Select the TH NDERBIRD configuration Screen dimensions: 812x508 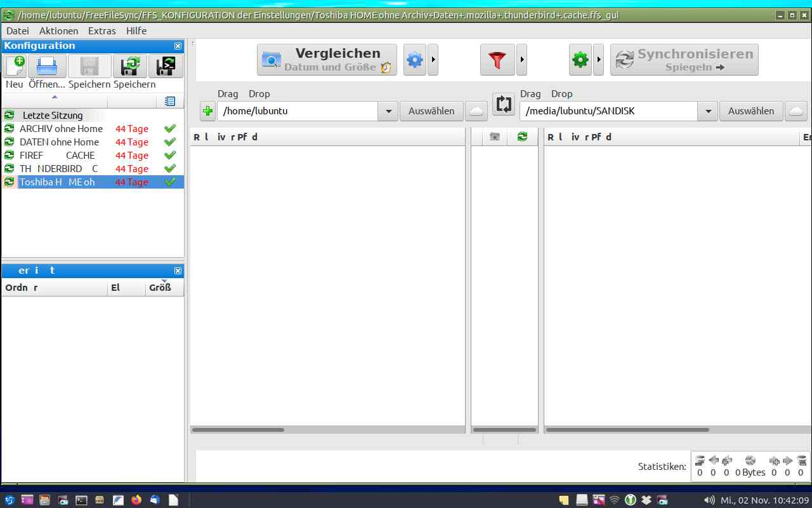click(x=93, y=169)
